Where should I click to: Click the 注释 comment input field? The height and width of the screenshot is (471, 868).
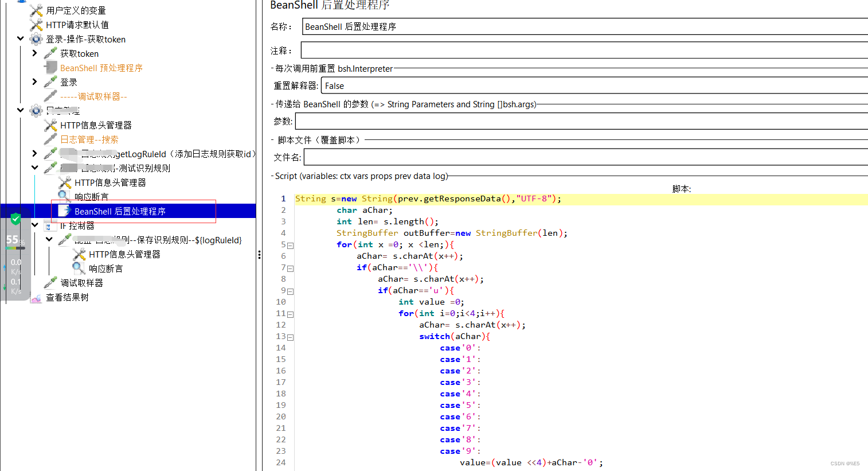[x=584, y=50]
